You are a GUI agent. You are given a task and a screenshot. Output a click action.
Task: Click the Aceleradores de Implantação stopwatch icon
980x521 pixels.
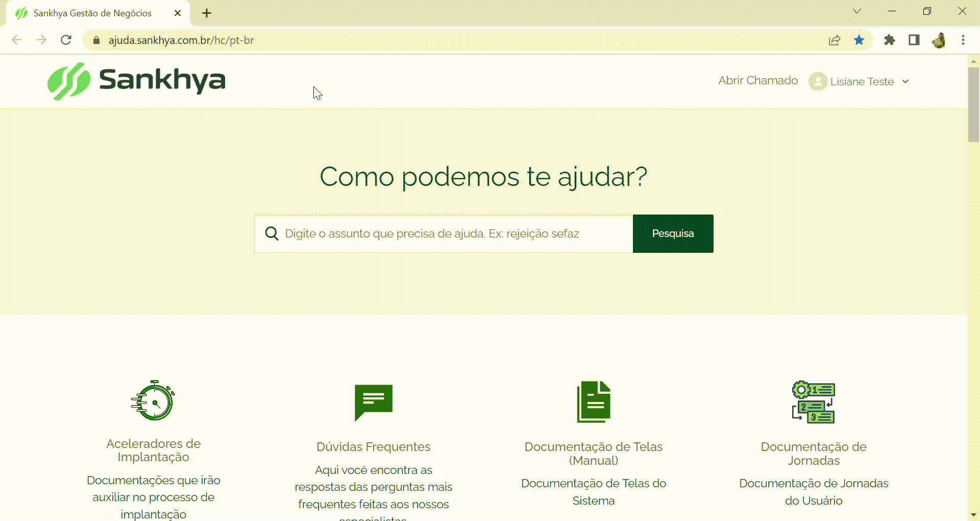[153, 400]
